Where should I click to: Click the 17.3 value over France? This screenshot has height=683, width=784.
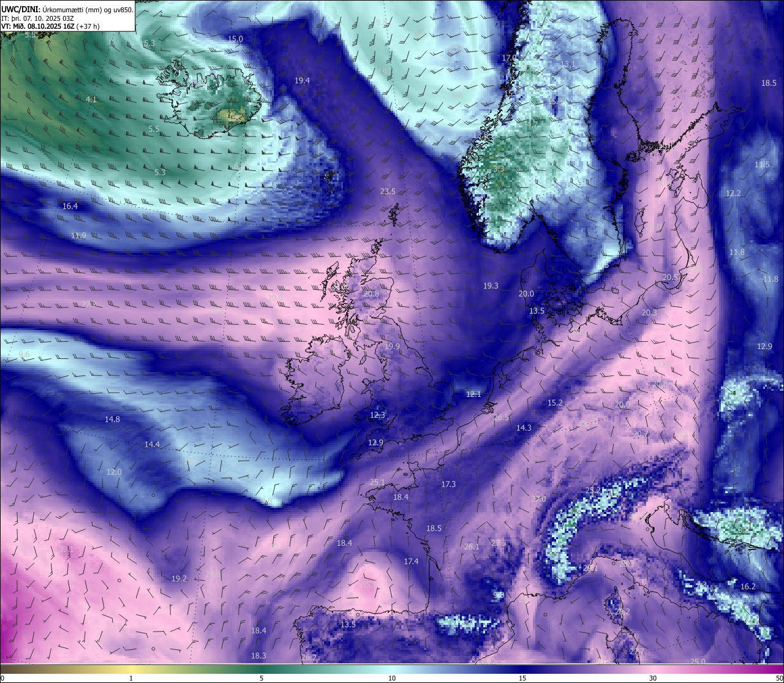[x=448, y=484]
